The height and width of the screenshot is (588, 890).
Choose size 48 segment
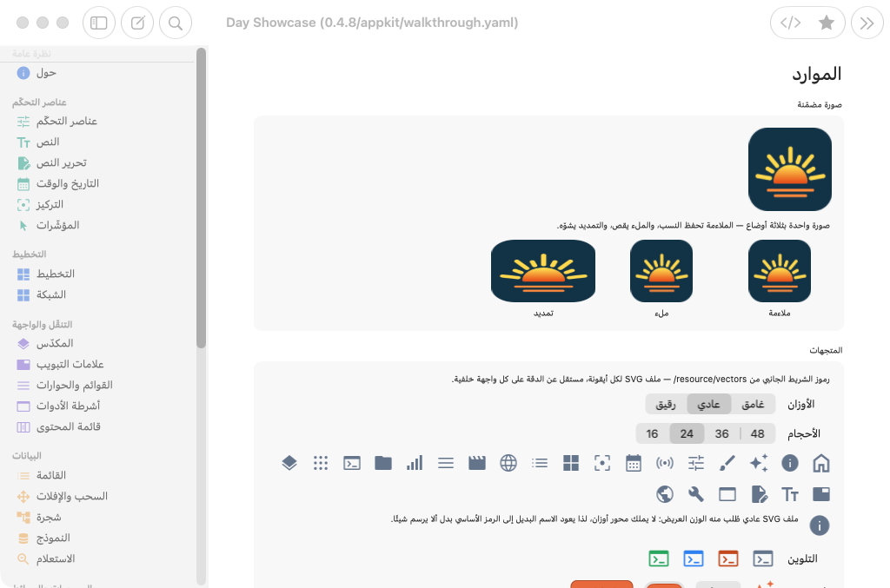pyautogui.click(x=757, y=433)
